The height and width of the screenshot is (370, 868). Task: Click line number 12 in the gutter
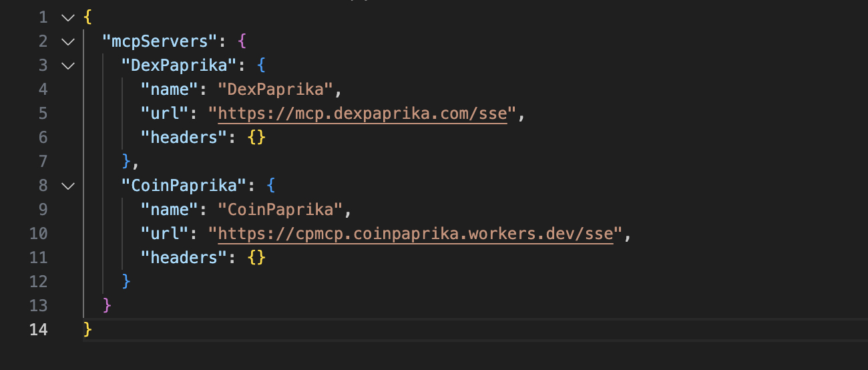(38, 282)
